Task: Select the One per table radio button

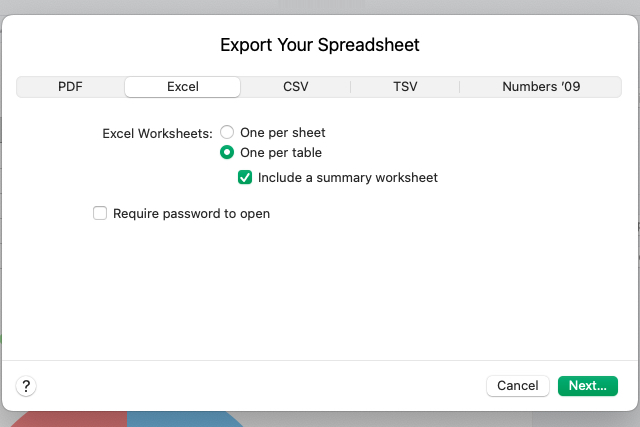Action: click(x=228, y=153)
